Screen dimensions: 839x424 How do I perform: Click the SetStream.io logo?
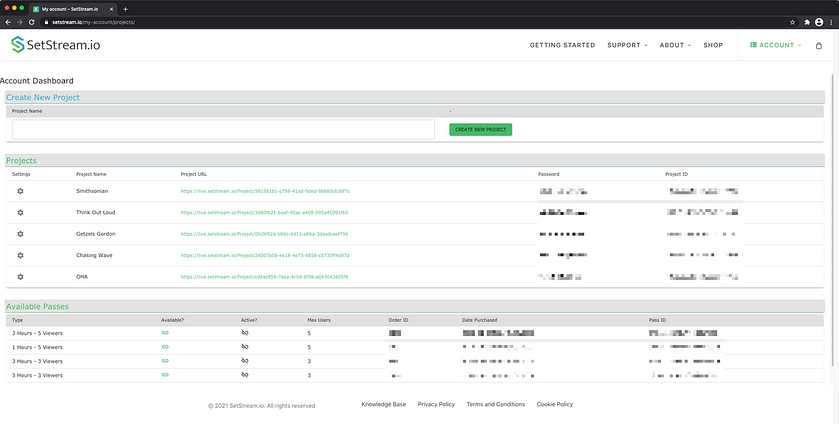56,45
